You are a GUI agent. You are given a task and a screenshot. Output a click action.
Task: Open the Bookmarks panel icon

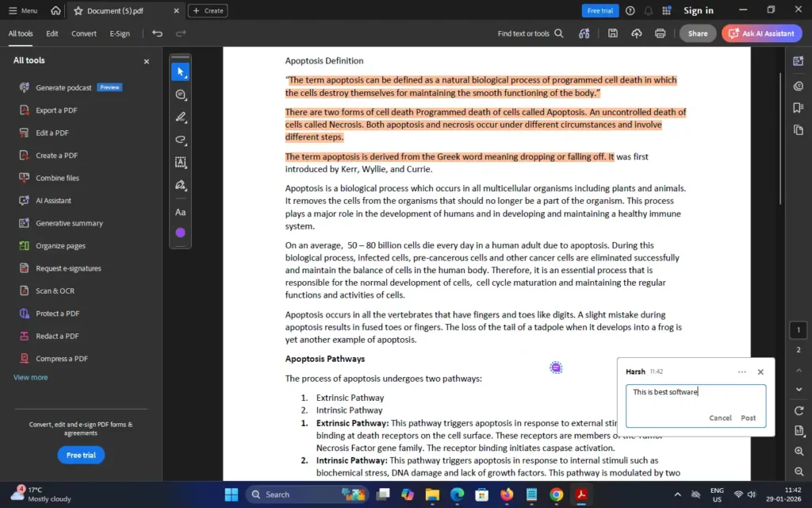799,108
